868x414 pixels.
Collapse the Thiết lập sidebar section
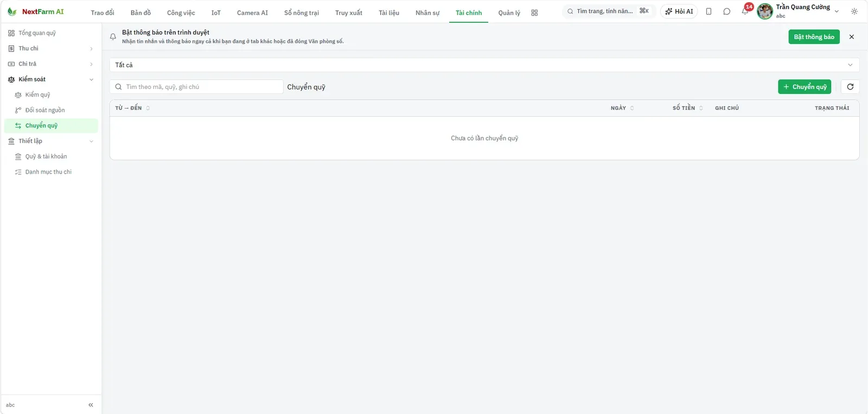[x=51, y=141]
